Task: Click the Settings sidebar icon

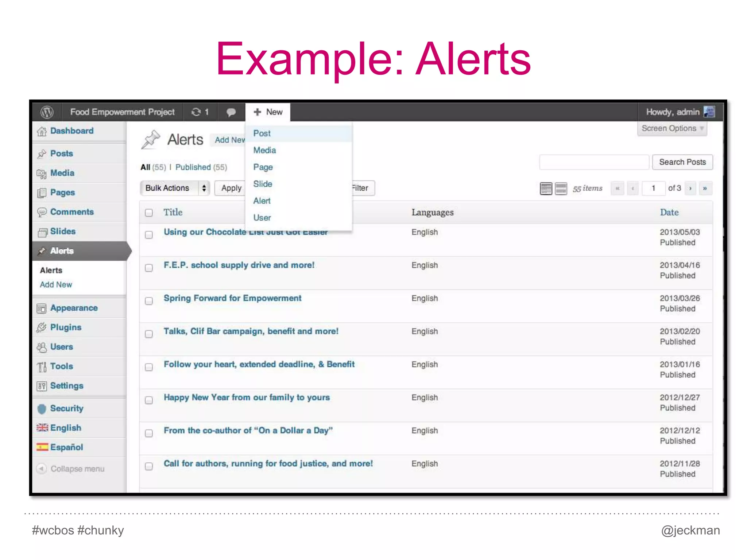Action: 42,386
